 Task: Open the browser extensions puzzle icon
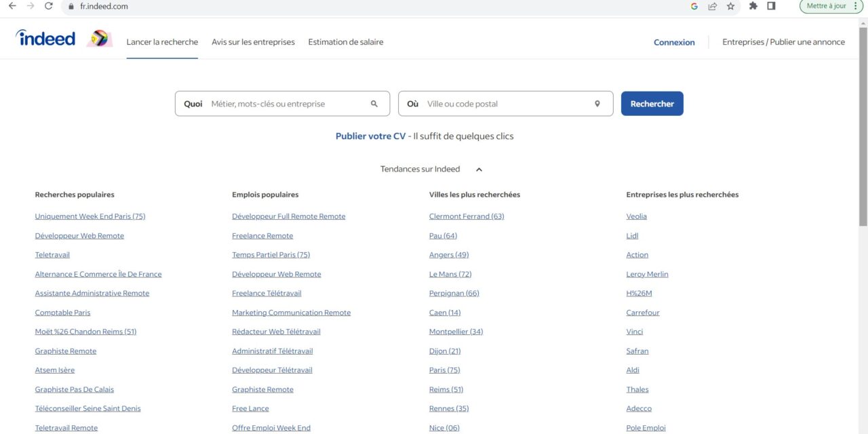pyautogui.click(x=753, y=6)
